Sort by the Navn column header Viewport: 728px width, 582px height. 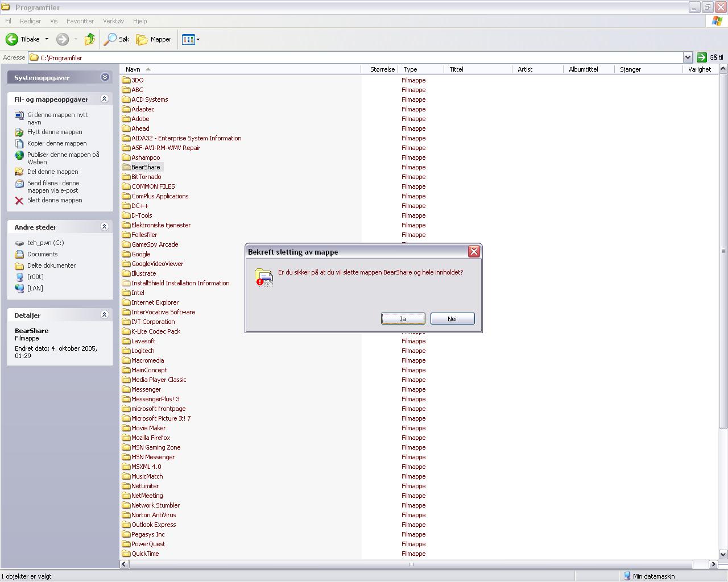click(133, 69)
